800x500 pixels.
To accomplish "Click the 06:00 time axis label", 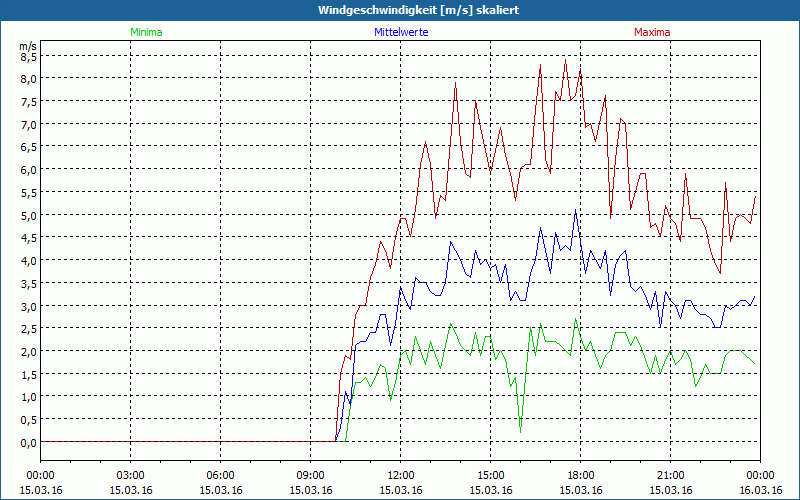I will pos(220,476).
